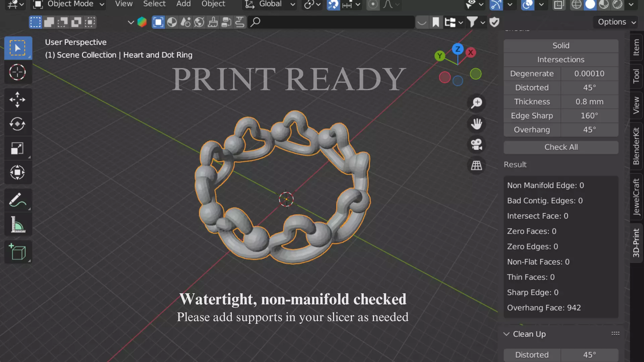Viewport: 644px width, 362px height.
Task: Pick the Rotate tool
Action: [17, 124]
